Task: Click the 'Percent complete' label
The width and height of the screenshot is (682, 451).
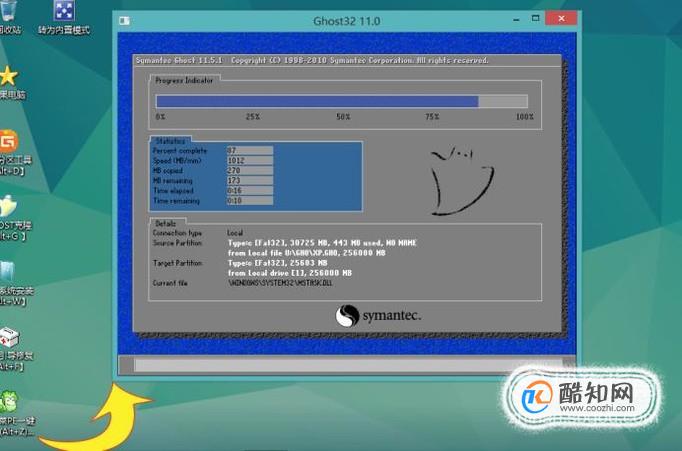Action: (180, 150)
